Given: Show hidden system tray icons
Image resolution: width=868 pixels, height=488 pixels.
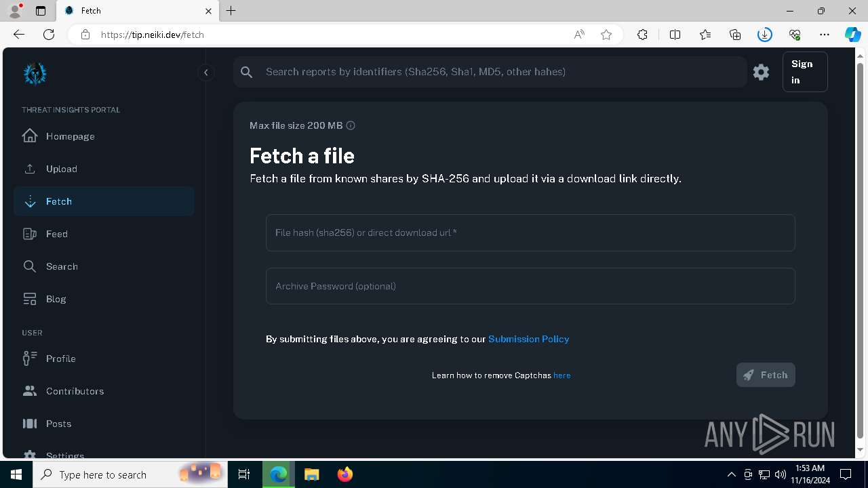Looking at the screenshot, I should (731, 474).
